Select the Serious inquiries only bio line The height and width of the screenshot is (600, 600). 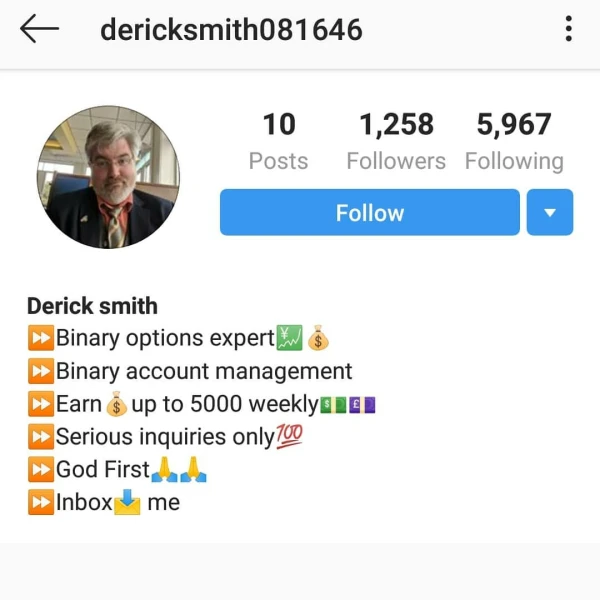tap(165, 436)
